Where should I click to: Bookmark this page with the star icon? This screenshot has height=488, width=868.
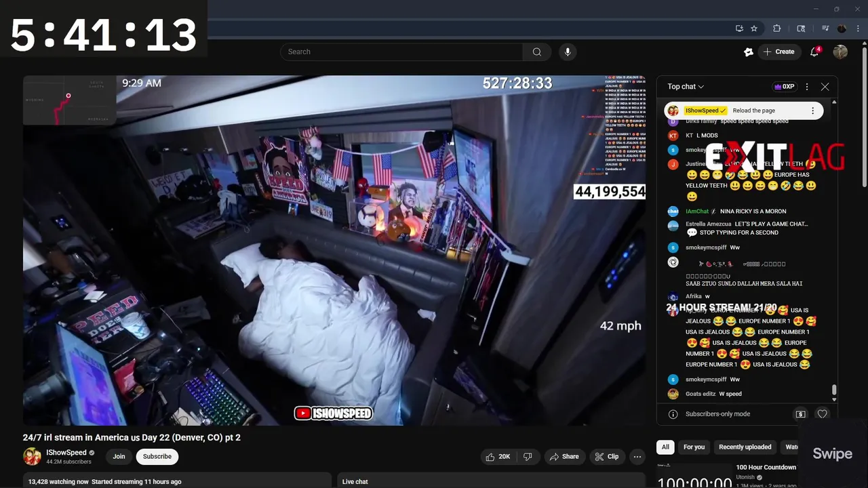pyautogui.click(x=754, y=28)
